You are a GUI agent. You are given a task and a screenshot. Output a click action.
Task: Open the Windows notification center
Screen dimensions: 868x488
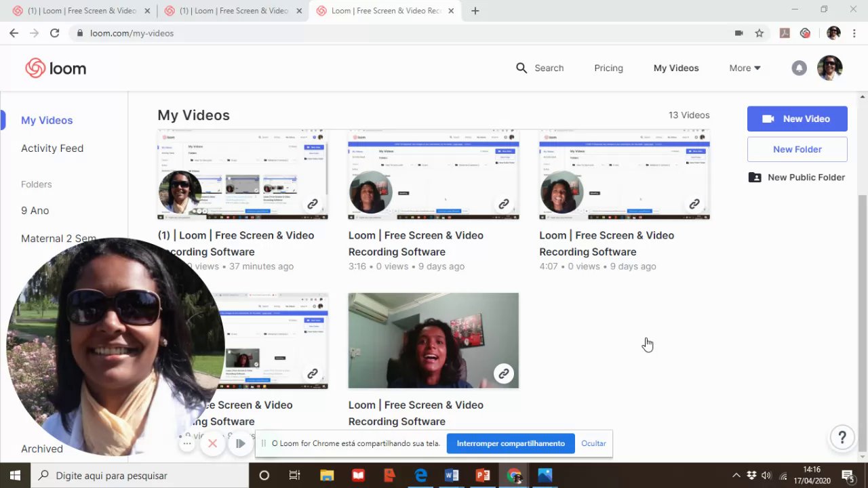pyautogui.click(x=847, y=475)
